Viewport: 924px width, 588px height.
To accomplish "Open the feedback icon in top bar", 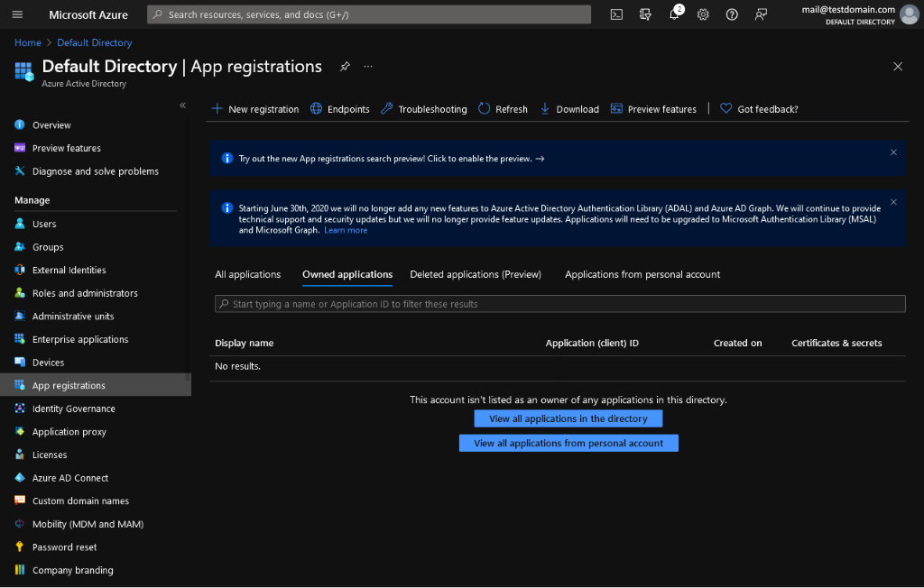I will (x=761, y=14).
